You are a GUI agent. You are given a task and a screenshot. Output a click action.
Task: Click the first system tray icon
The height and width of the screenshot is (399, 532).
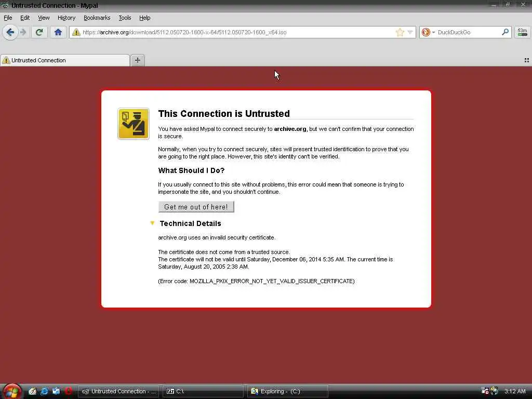coord(485,391)
